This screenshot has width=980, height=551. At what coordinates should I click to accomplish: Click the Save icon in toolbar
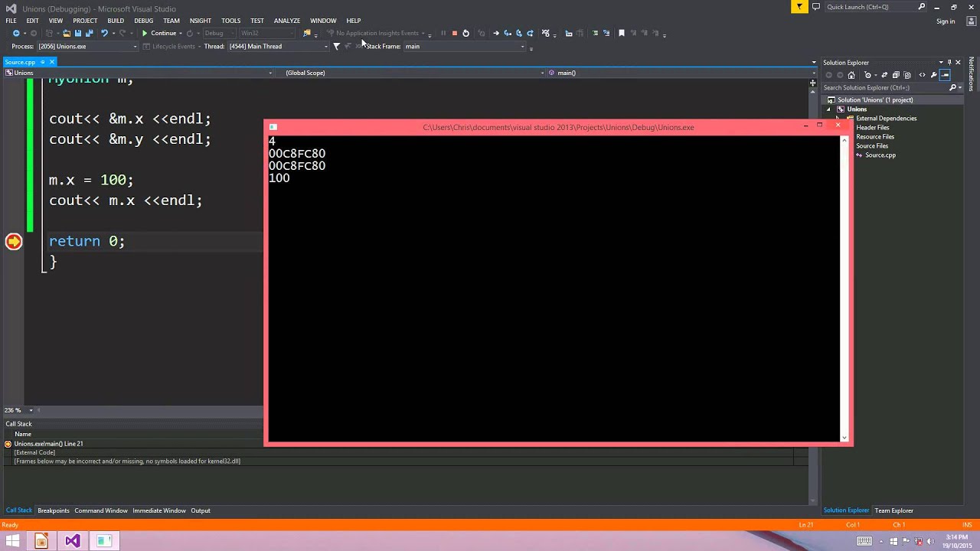point(77,33)
